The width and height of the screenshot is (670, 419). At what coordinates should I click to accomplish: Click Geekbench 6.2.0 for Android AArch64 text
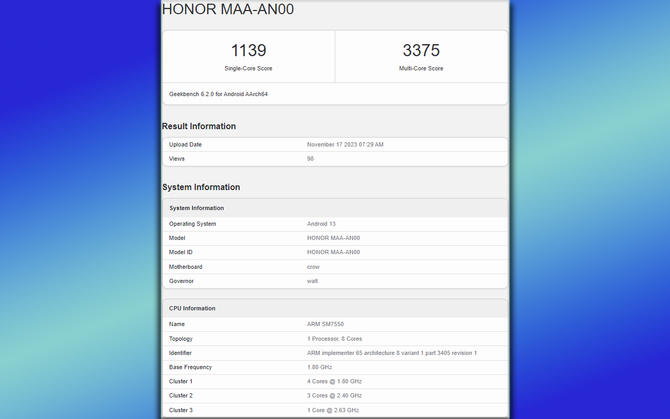218,94
